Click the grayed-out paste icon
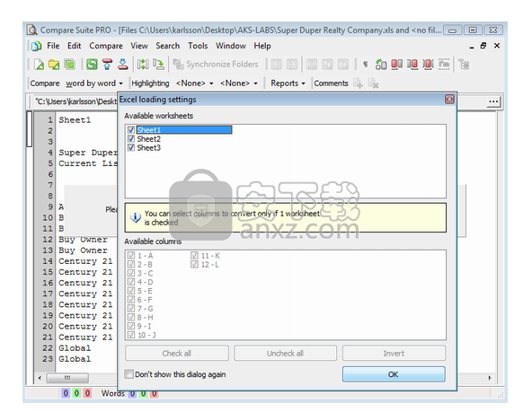 (x=343, y=65)
